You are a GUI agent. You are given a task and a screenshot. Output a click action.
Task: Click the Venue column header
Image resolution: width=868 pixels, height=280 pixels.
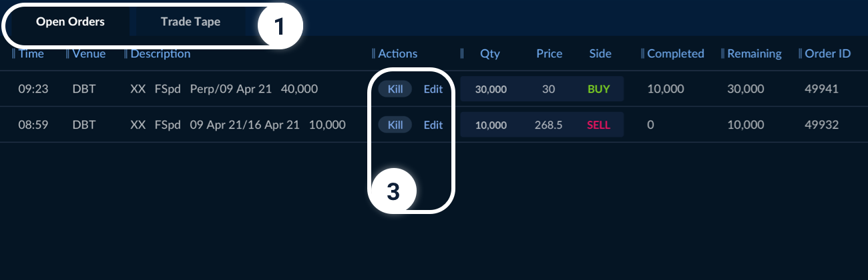pyautogui.click(x=89, y=54)
